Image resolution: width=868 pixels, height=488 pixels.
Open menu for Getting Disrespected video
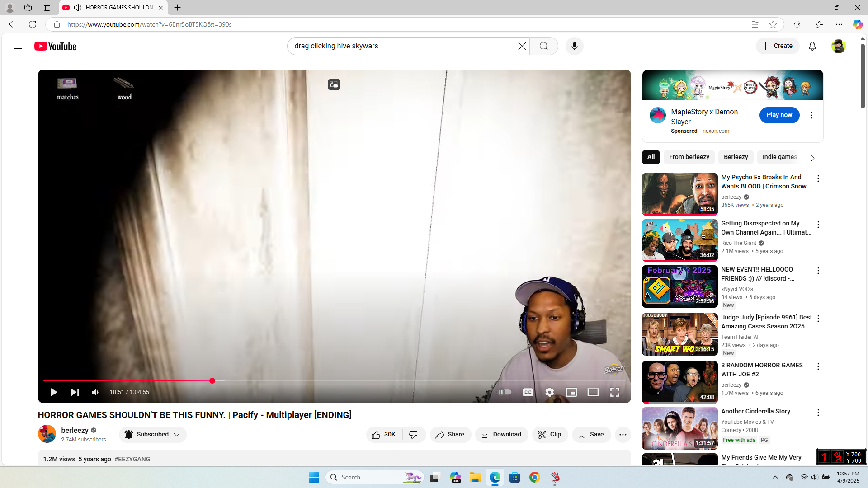(x=818, y=225)
